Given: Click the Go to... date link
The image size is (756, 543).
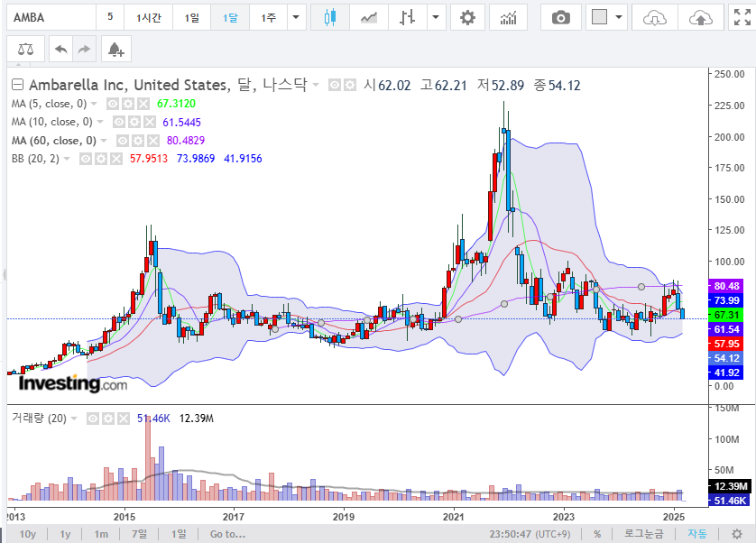Looking at the screenshot, I should click(228, 533).
